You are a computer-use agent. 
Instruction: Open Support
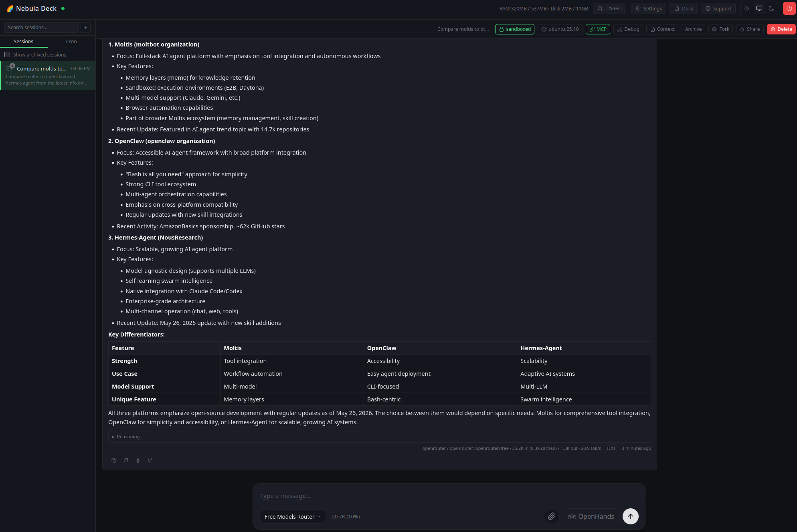pos(718,8)
